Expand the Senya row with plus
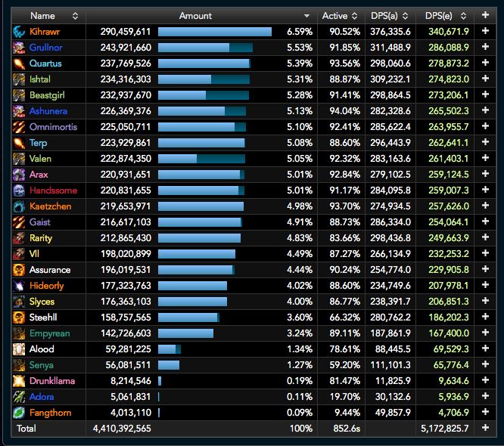Screen dimensions: 504x446 485,365
